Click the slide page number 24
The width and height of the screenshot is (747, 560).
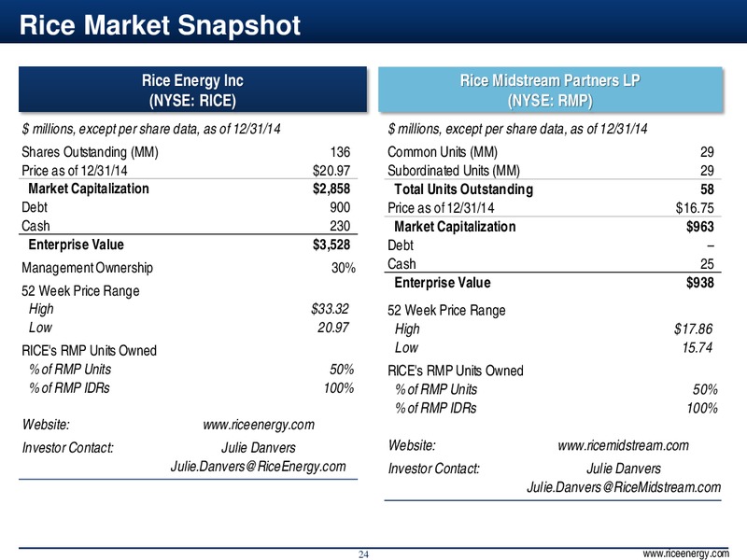click(363, 554)
